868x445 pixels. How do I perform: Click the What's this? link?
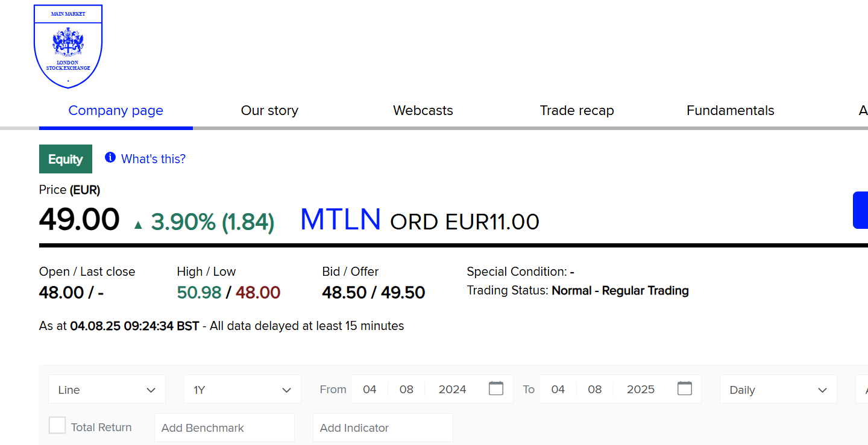click(x=153, y=158)
